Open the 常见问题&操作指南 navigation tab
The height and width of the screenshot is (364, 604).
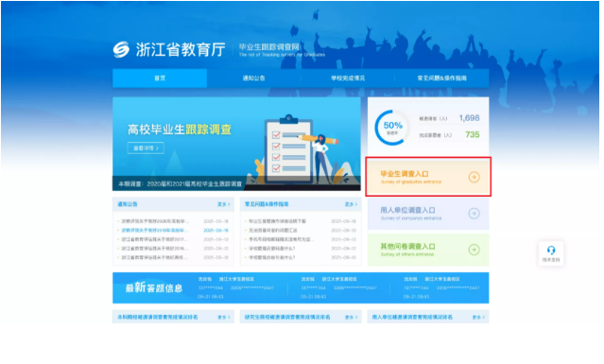(441, 78)
